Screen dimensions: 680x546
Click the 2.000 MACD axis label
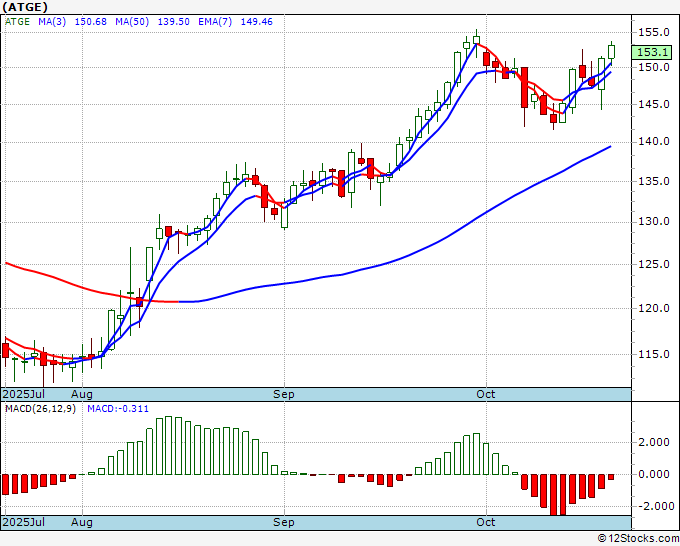pos(654,442)
